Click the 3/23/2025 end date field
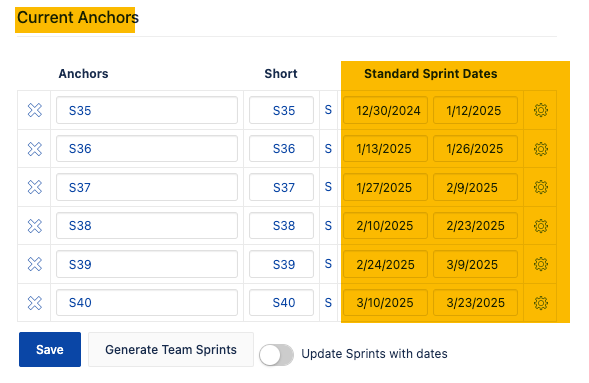Image resolution: width=589 pixels, height=383 pixels. (475, 303)
